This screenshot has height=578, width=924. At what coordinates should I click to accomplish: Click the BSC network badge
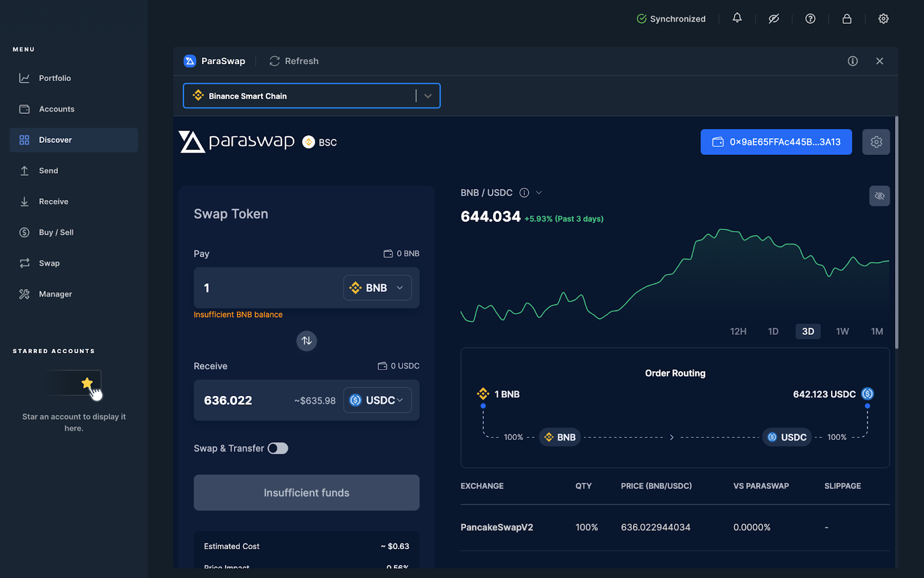click(x=319, y=142)
